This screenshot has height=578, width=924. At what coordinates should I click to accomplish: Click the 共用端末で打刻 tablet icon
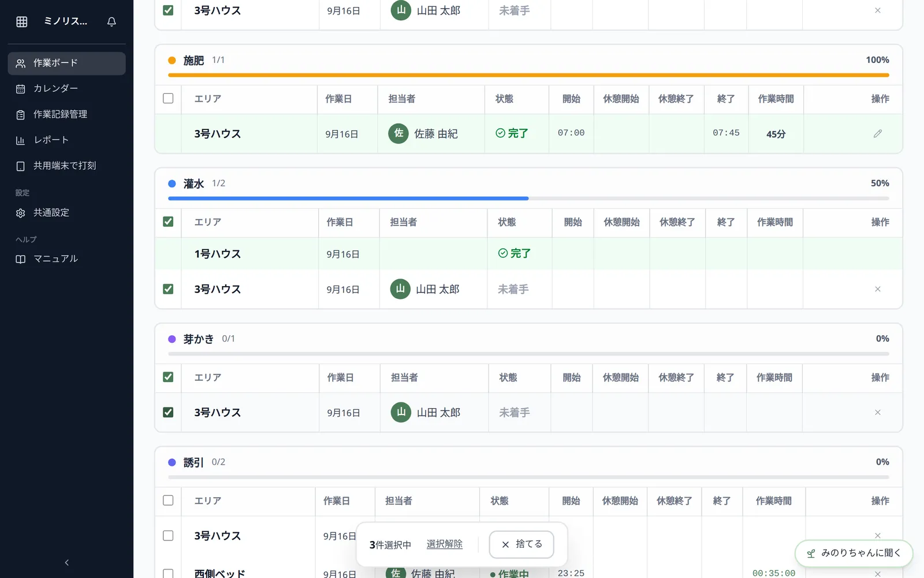pyautogui.click(x=21, y=166)
